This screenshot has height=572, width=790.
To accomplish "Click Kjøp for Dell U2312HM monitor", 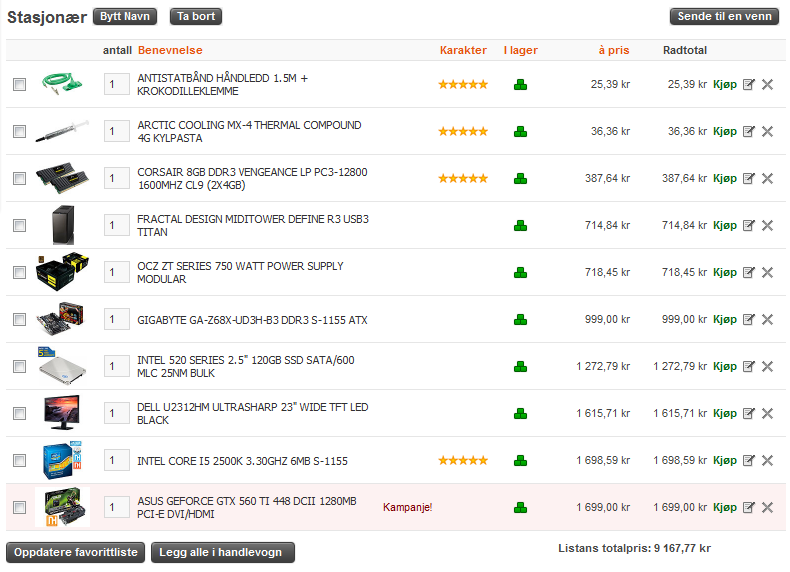I will pyautogui.click(x=725, y=413).
